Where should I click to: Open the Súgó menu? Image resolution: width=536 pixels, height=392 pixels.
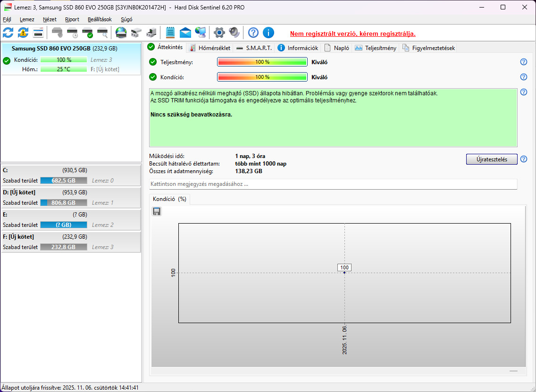coord(126,19)
